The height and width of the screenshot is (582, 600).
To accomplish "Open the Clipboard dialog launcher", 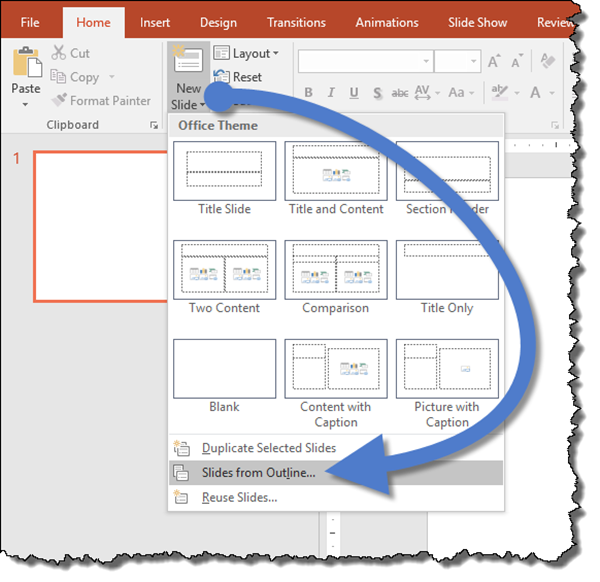I will [153, 125].
